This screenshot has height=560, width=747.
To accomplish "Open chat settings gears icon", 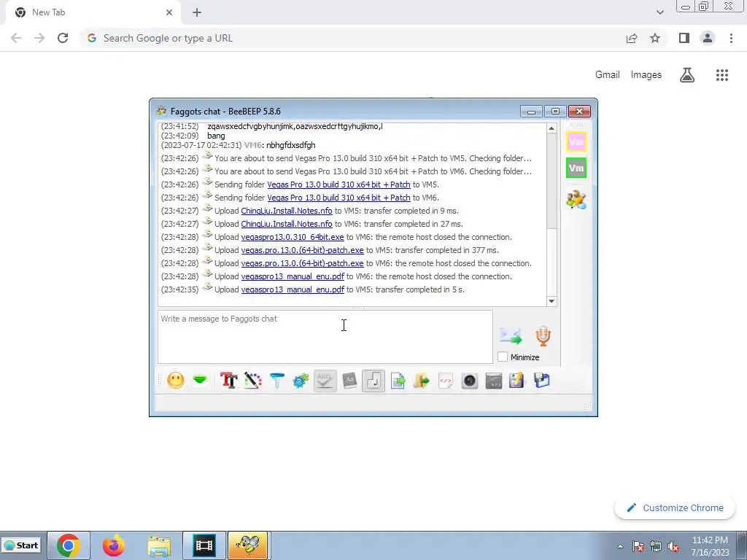I will pos(301,381).
